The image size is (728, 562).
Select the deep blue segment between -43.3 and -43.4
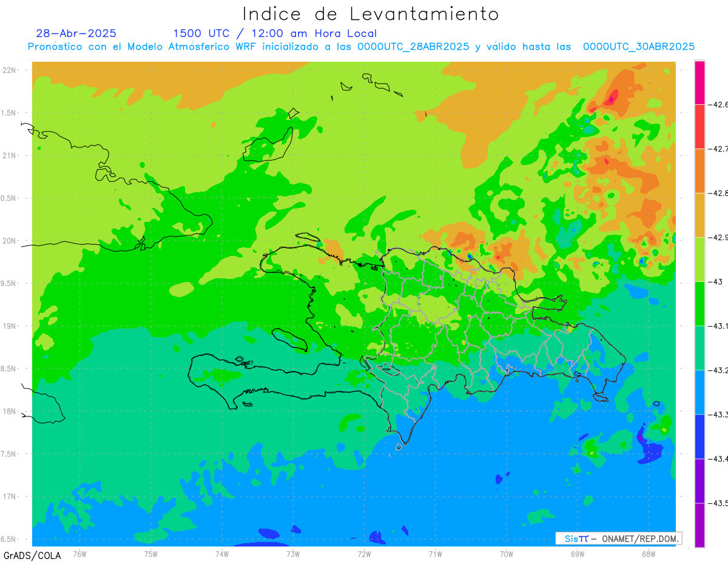[699, 436]
